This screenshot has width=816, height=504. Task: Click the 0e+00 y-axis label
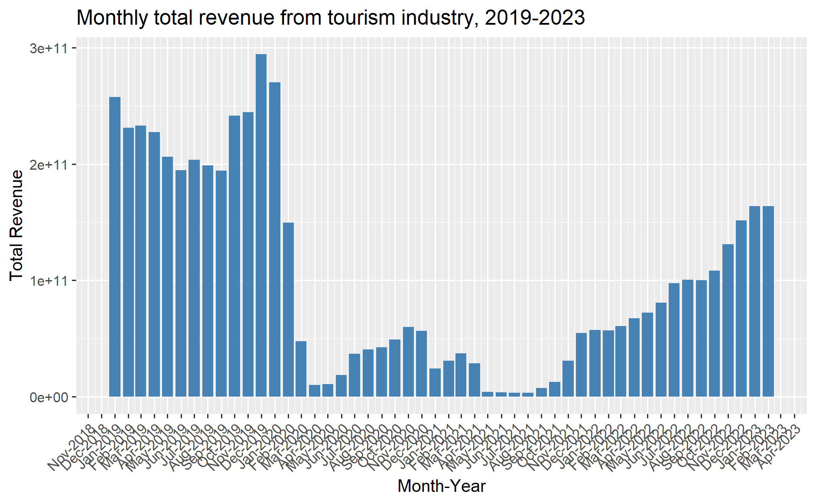tap(49, 397)
